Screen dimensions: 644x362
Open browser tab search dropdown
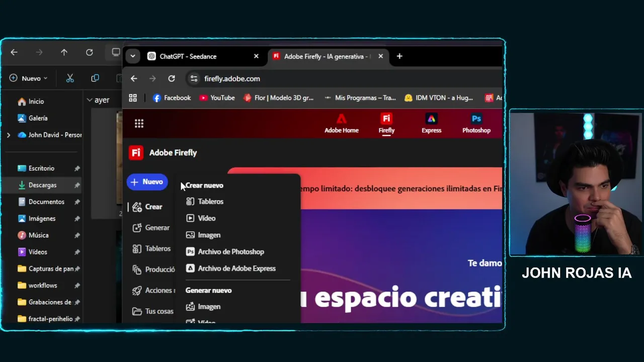pos(133,56)
